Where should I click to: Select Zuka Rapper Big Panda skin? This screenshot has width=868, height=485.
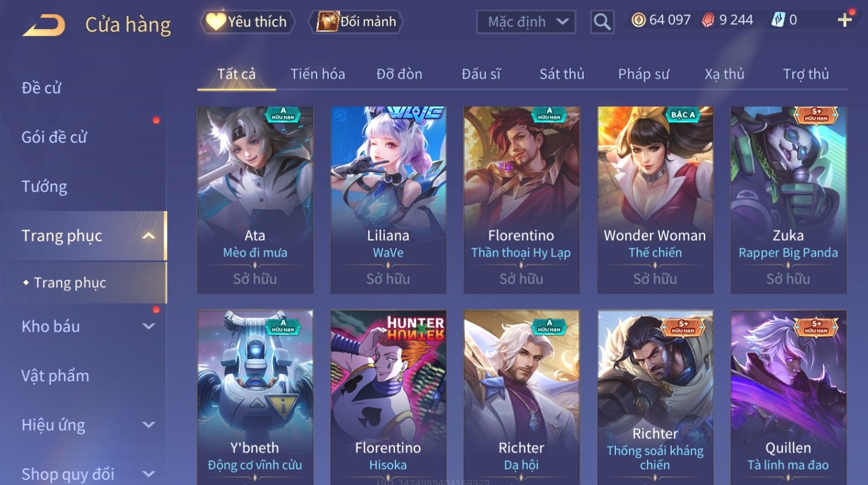788,200
